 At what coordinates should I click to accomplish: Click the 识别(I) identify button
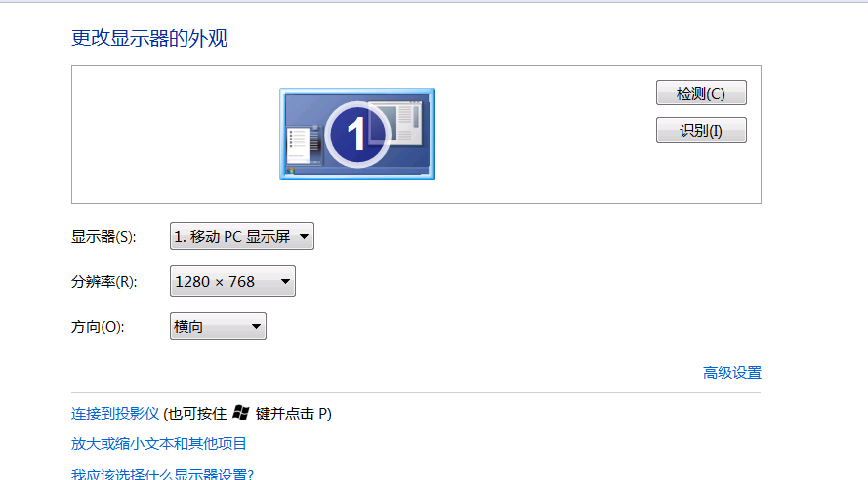(x=701, y=130)
